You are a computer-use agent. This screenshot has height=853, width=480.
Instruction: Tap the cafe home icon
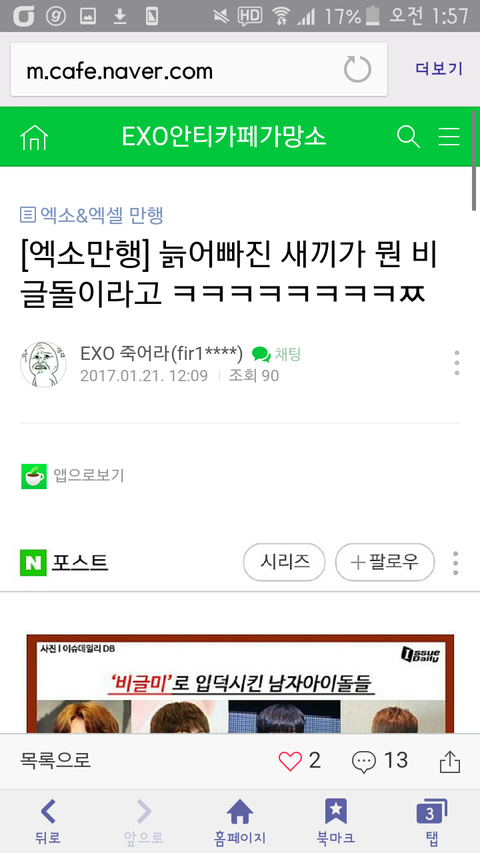[x=34, y=137]
